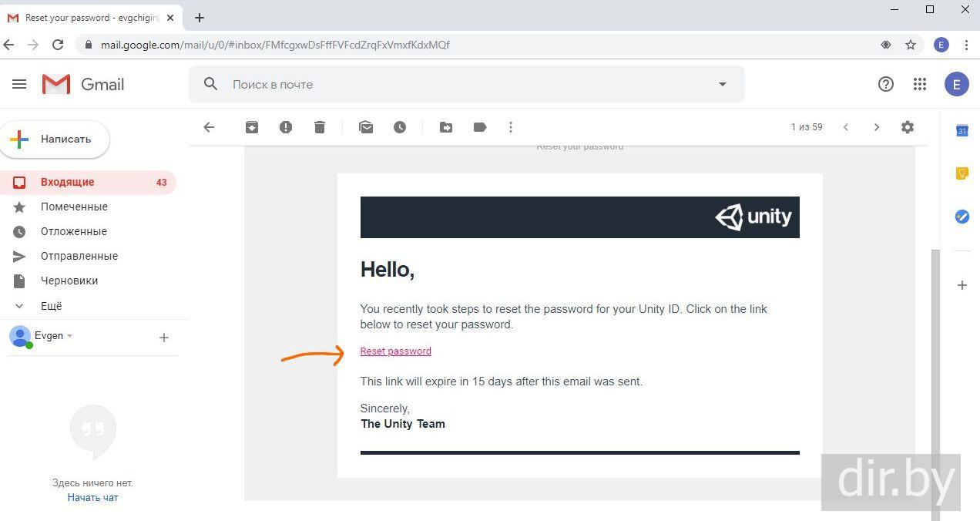Expand the Ещё section in sidebar

pyautogui.click(x=51, y=306)
